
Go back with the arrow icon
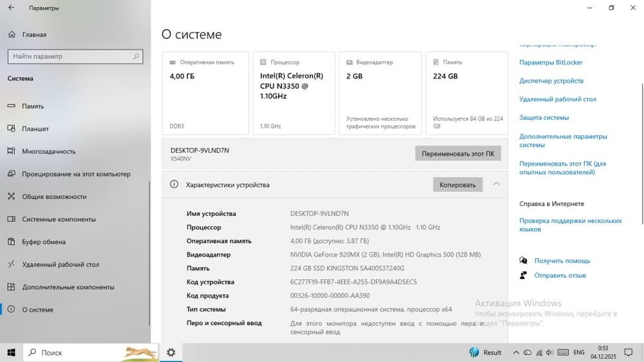click(11, 7)
